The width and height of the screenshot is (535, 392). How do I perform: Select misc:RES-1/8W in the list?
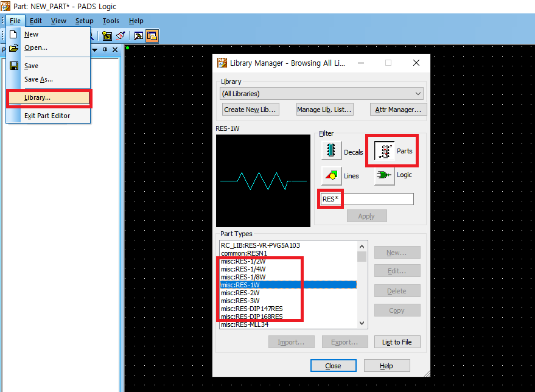pyautogui.click(x=288, y=277)
